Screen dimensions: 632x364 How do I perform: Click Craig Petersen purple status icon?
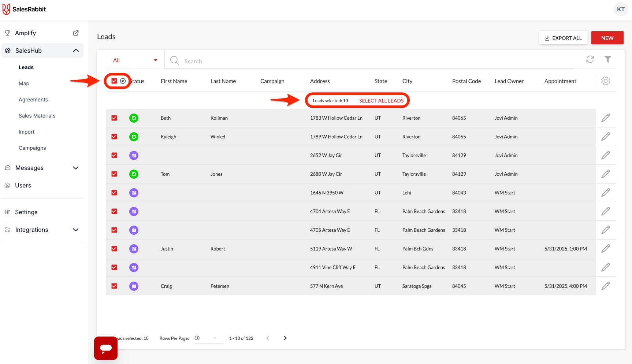click(x=134, y=286)
